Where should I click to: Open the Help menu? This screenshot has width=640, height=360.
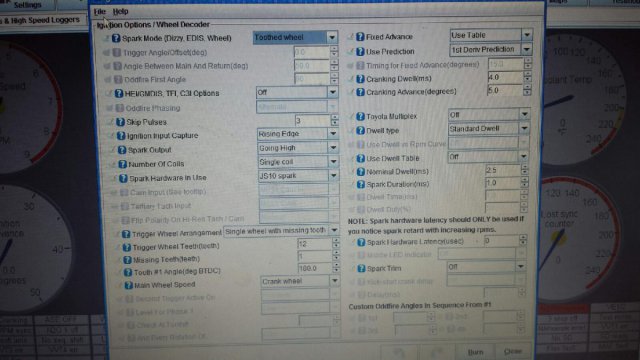pyautogui.click(x=120, y=11)
